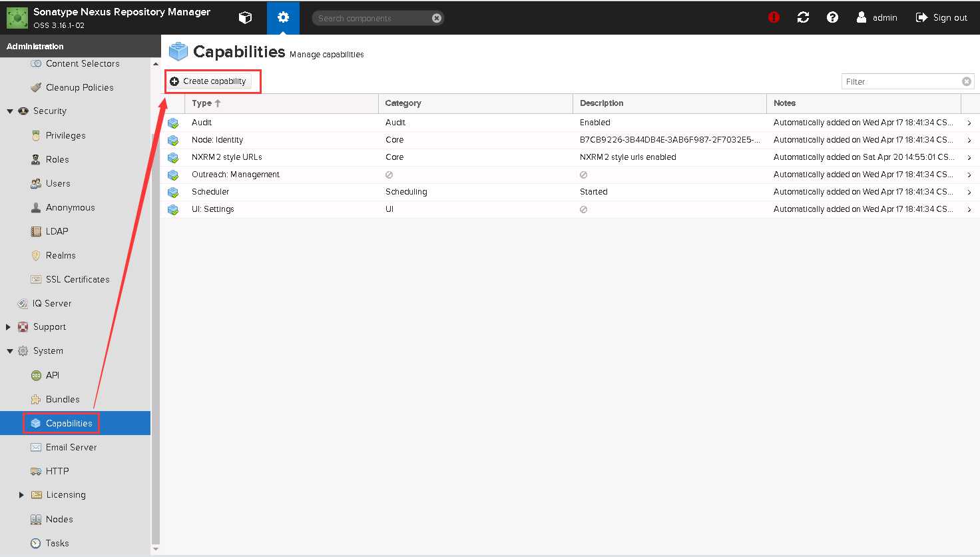Click the Realms shield icon
980x557 pixels.
click(36, 255)
